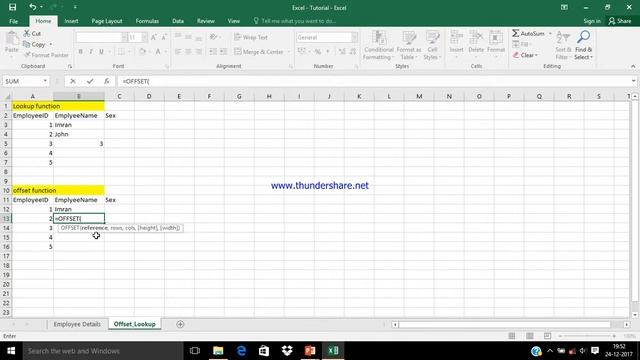Click the Font Color A icon
The height and width of the screenshot is (360, 640).
(x=158, y=51)
